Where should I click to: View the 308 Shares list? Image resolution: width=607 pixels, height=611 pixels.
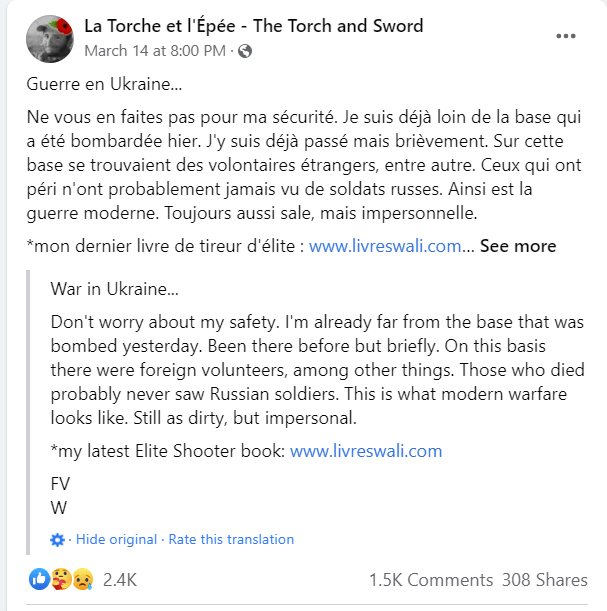click(x=545, y=579)
